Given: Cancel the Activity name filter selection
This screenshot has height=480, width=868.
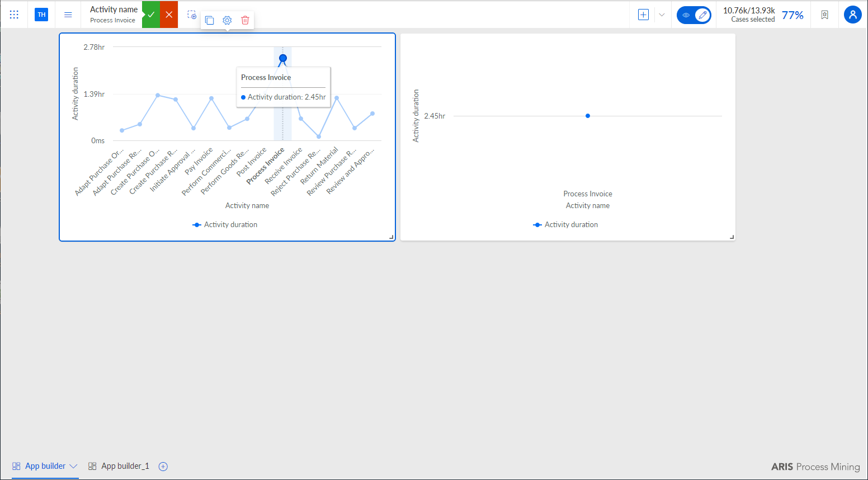Looking at the screenshot, I should coord(169,15).
